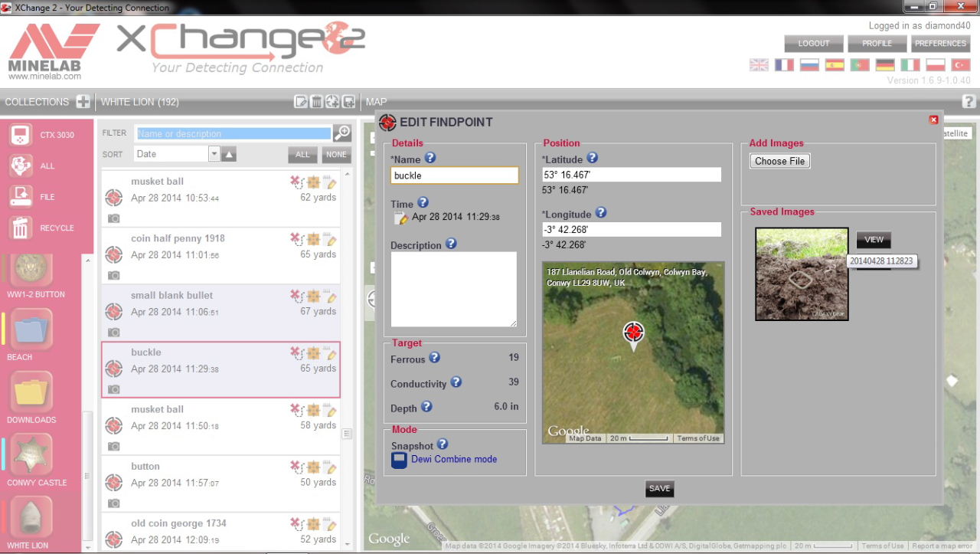Open PREFERENCES
The width and height of the screenshot is (980, 554).
(x=940, y=44)
